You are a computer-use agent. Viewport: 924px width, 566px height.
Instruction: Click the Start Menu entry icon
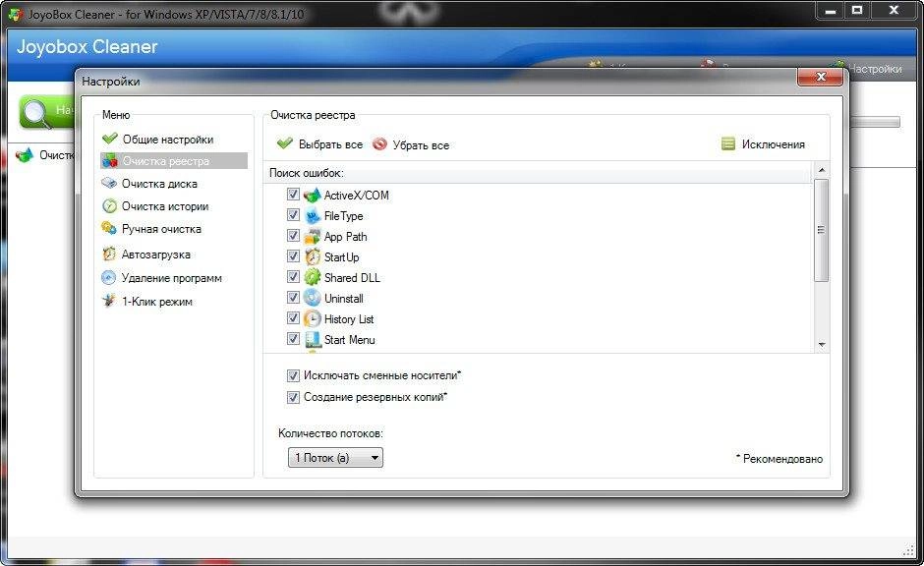[312, 339]
